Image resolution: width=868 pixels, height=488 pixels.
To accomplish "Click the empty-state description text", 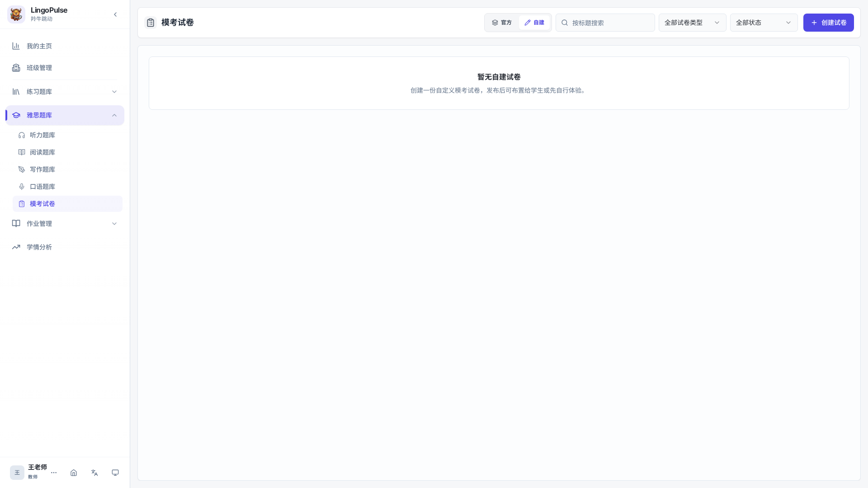I will tap(499, 90).
